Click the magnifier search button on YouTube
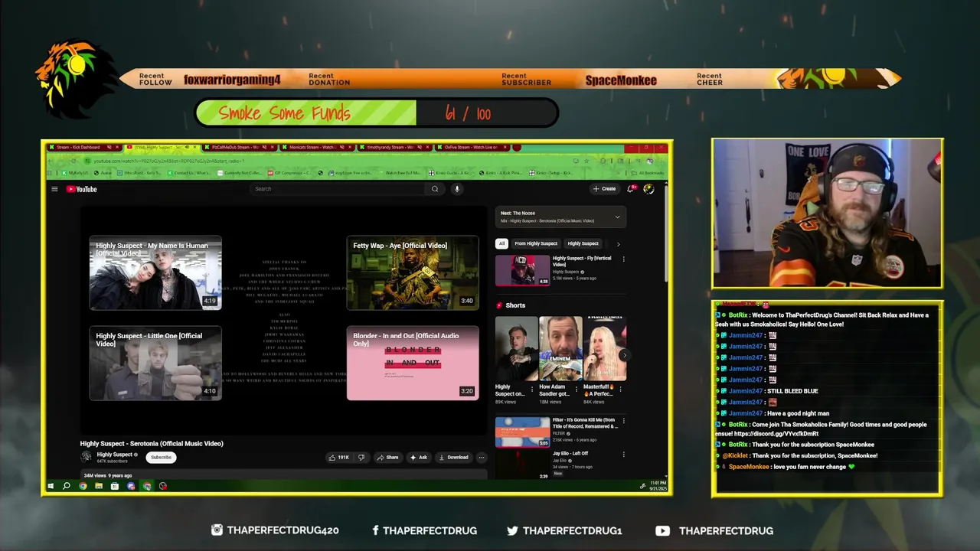 coord(435,189)
